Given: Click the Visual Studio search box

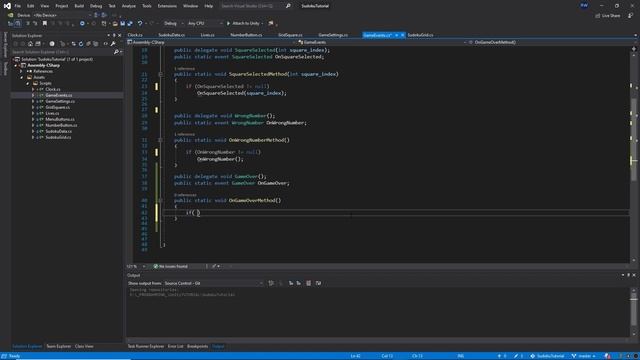Looking at the screenshot, I should click(x=256, y=6).
